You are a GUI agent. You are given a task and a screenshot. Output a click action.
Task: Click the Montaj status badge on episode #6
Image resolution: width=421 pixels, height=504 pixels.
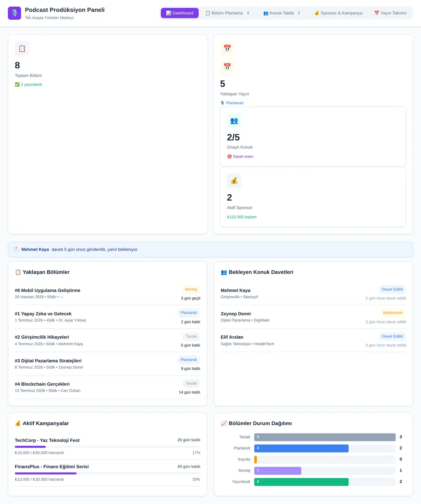click(x=191, y=289)
